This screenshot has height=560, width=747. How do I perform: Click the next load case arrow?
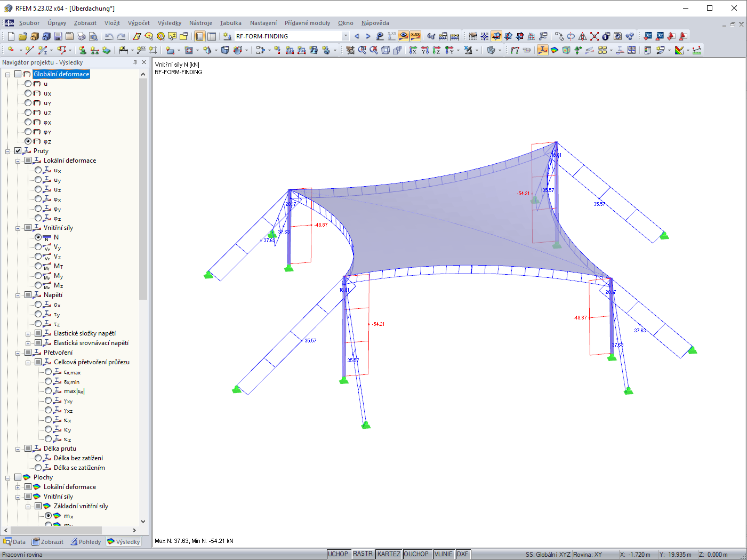coord(368,36)
